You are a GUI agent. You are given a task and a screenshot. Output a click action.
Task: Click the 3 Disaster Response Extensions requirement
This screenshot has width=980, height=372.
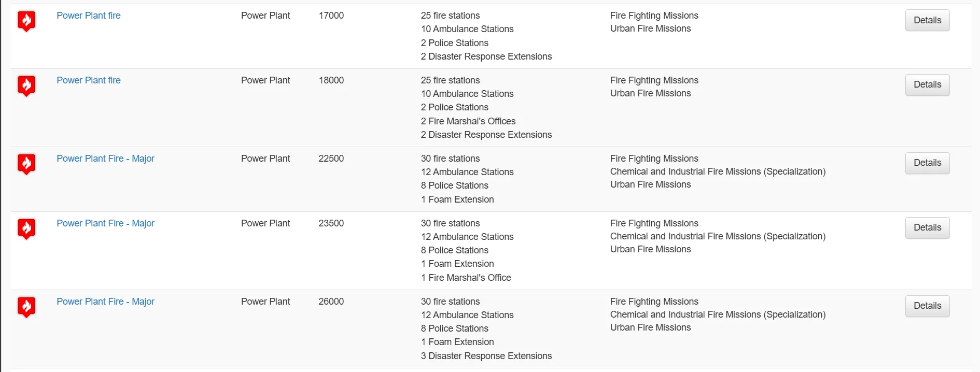coord(486,356)
